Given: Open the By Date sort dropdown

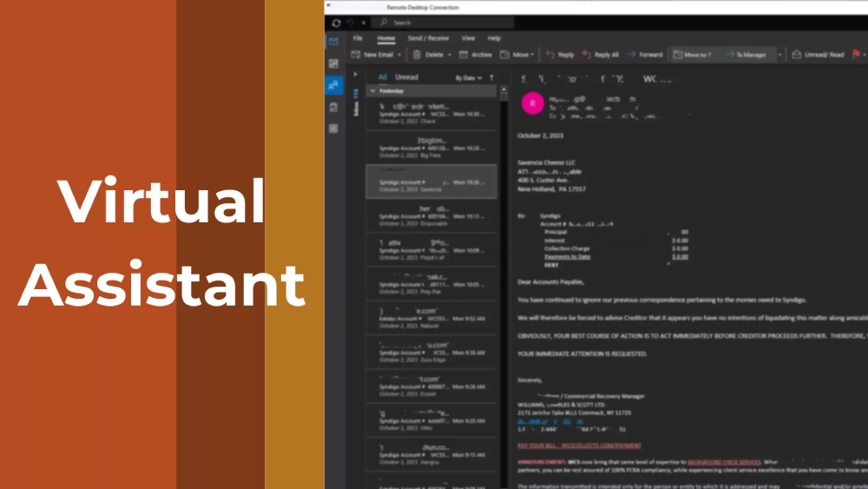Looking at the screenshot, I should coord(467,77).
